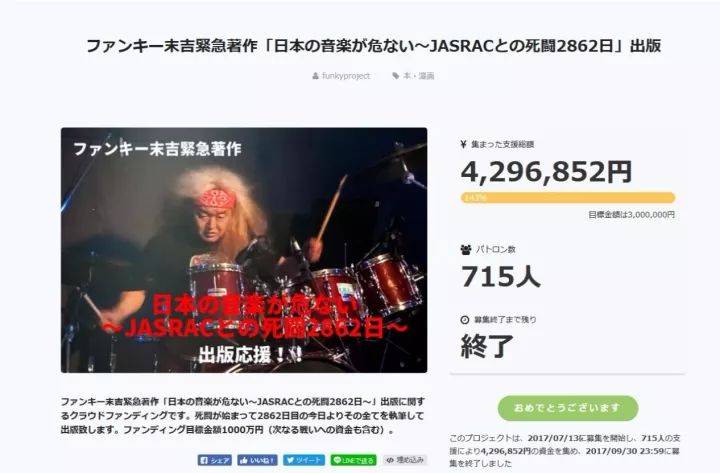Click the yen icon next to 集まった支援総額
The image size is (720, 473).
(463, 144)
